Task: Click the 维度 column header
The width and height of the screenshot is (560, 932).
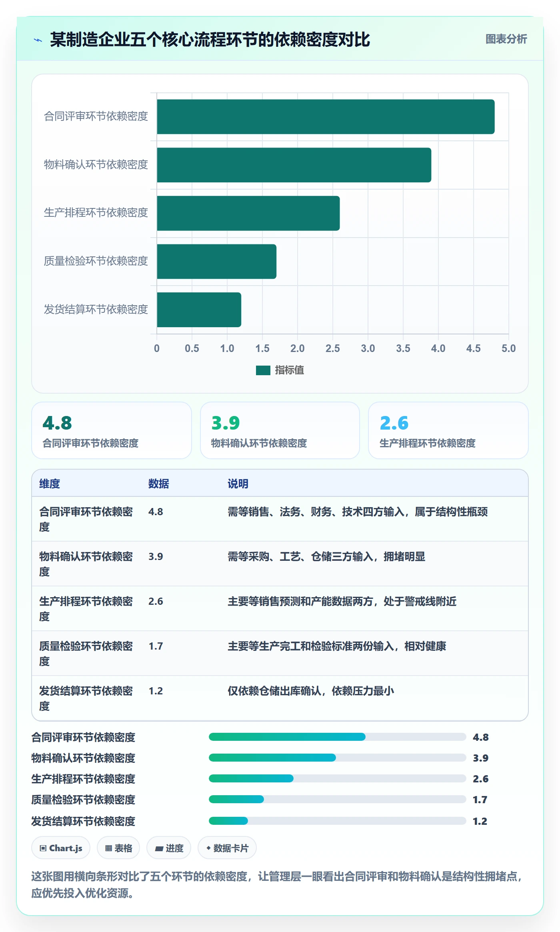Action: tap(50, 484)
